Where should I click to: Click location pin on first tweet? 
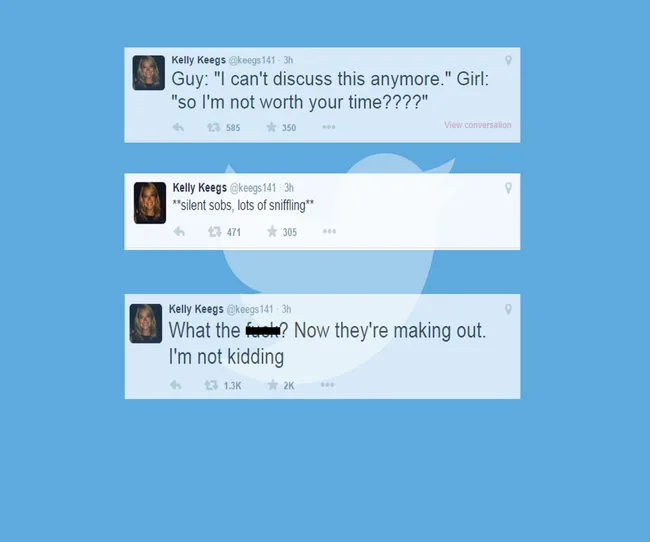click(508, 61)
